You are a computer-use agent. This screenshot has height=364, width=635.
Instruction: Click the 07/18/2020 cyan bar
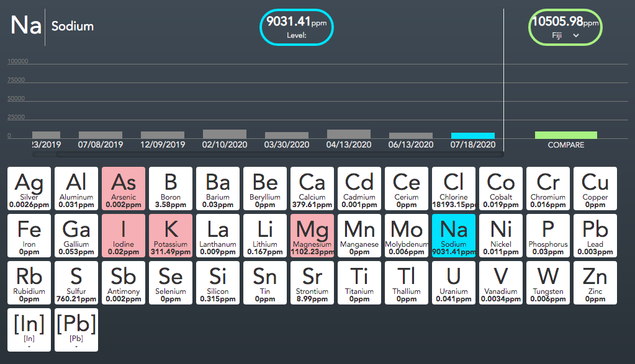(x=473, y=135)
